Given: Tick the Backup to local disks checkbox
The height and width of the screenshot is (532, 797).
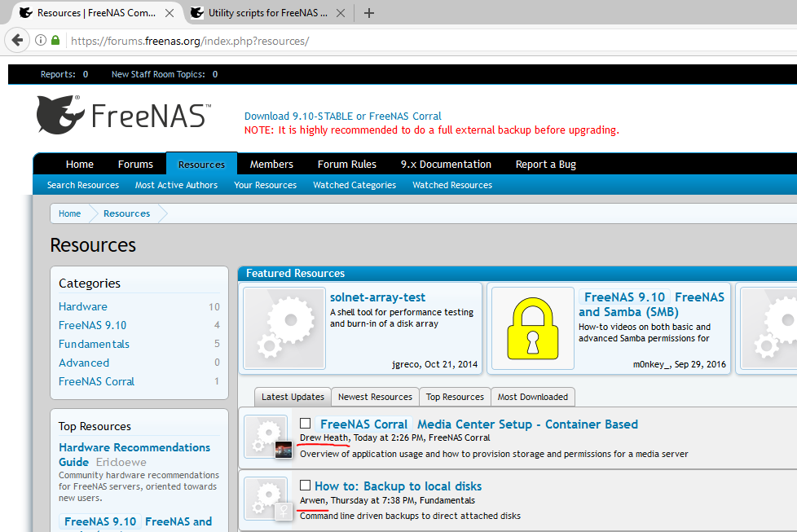Looking at the screenshot, I should (x=306, y=486).
